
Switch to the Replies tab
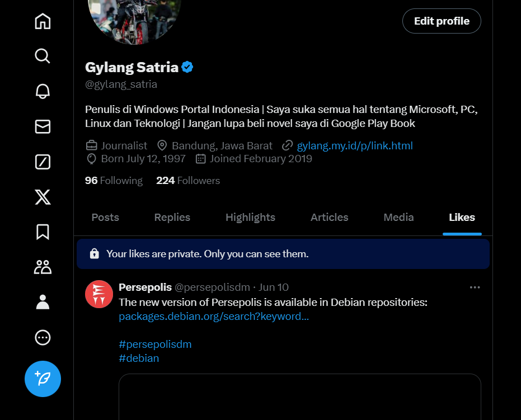pos(172,218)
